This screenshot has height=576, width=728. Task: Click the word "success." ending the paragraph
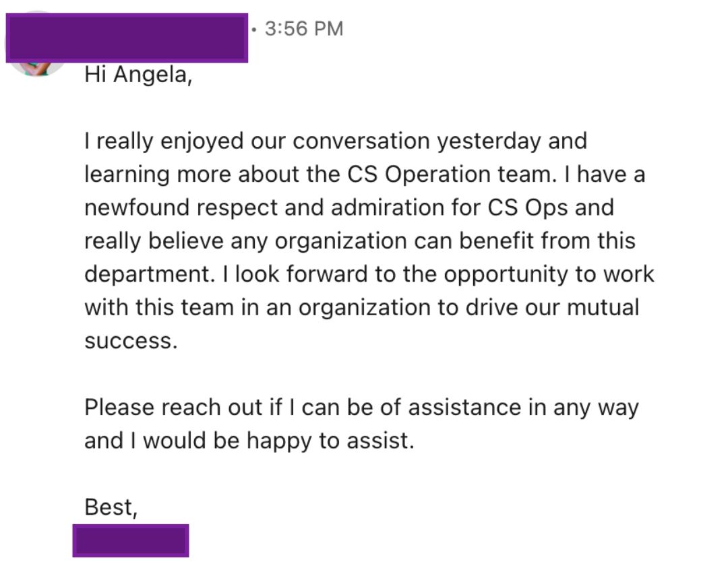tap(131, 340)
